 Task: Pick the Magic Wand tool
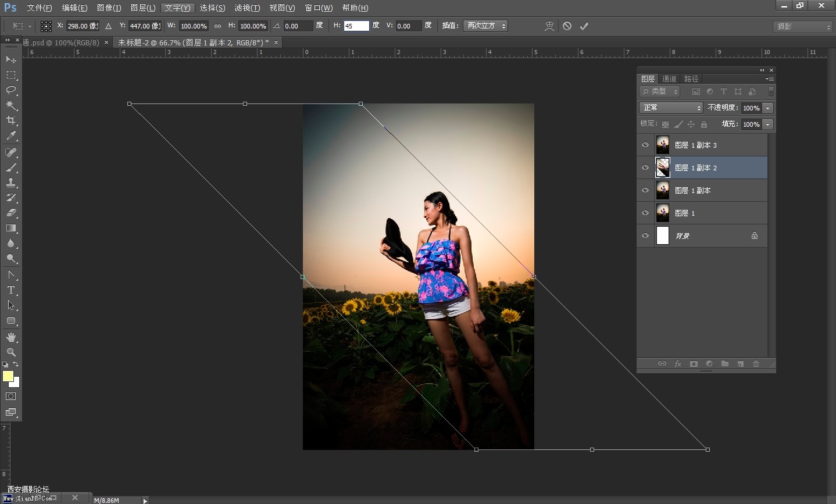point(11,105)
